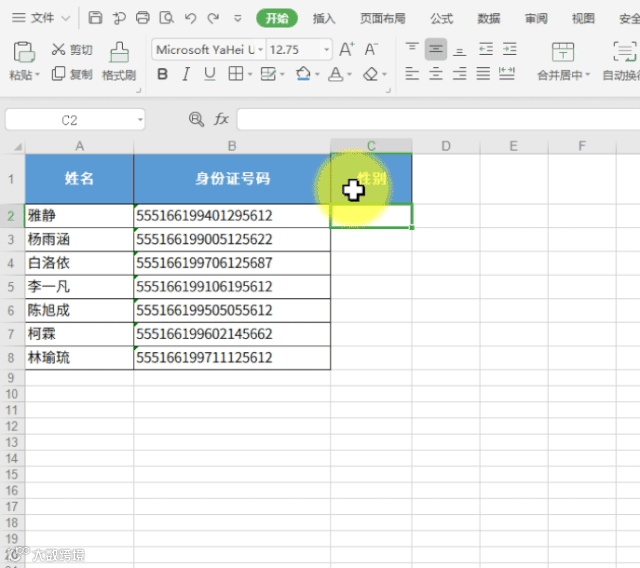
Task: Click the Print icon
Action: (x=142, y=18)
